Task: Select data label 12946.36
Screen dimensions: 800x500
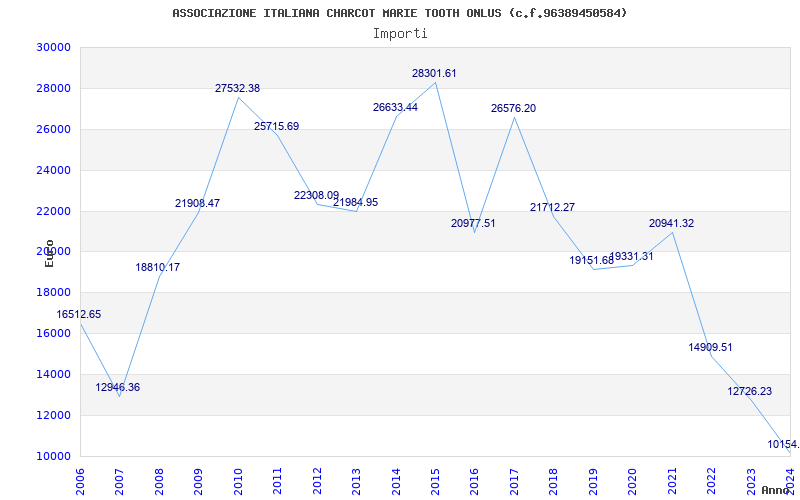Action: [x=117, y=387]
